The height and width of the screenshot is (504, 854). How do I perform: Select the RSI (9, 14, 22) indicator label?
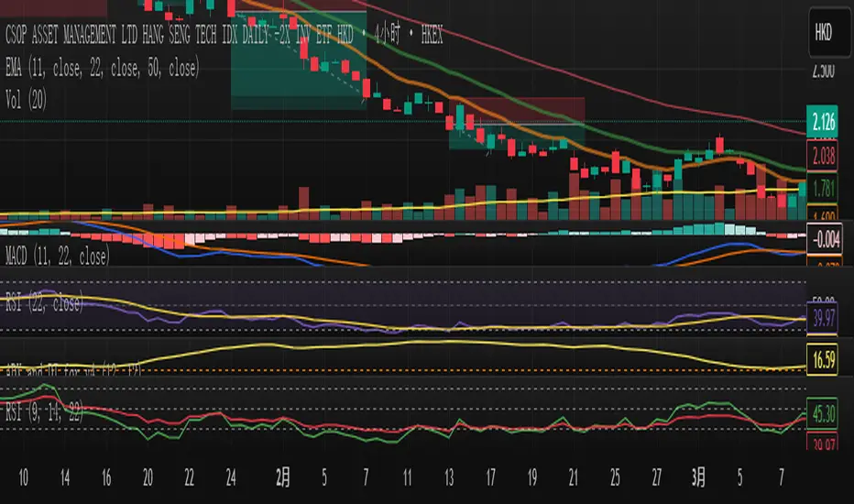tap(45, 412)
